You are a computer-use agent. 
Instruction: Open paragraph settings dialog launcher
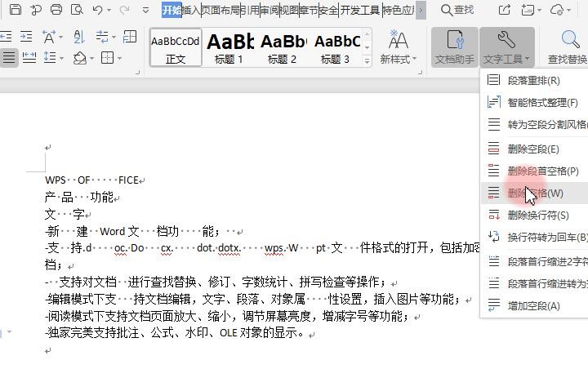coord(137,72)
